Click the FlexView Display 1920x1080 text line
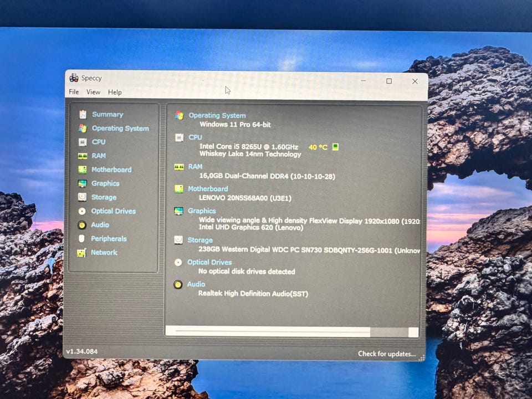Viewport: 532px width, 399px height. [309, 221]
